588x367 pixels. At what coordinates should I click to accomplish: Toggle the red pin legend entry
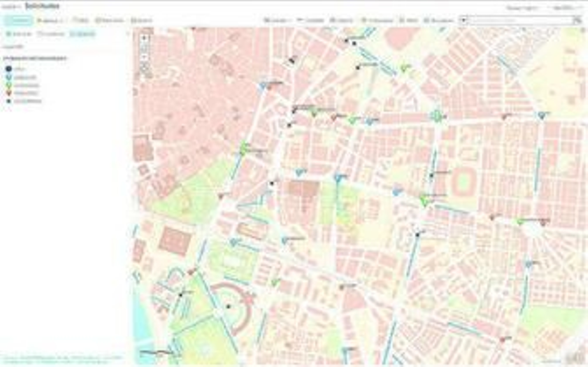8,93
